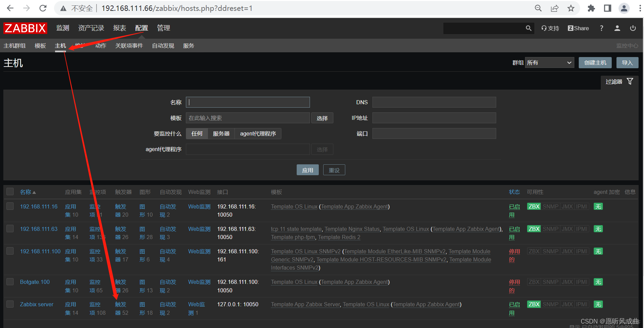Click the Zabbix logout power icon

point(633,28)
